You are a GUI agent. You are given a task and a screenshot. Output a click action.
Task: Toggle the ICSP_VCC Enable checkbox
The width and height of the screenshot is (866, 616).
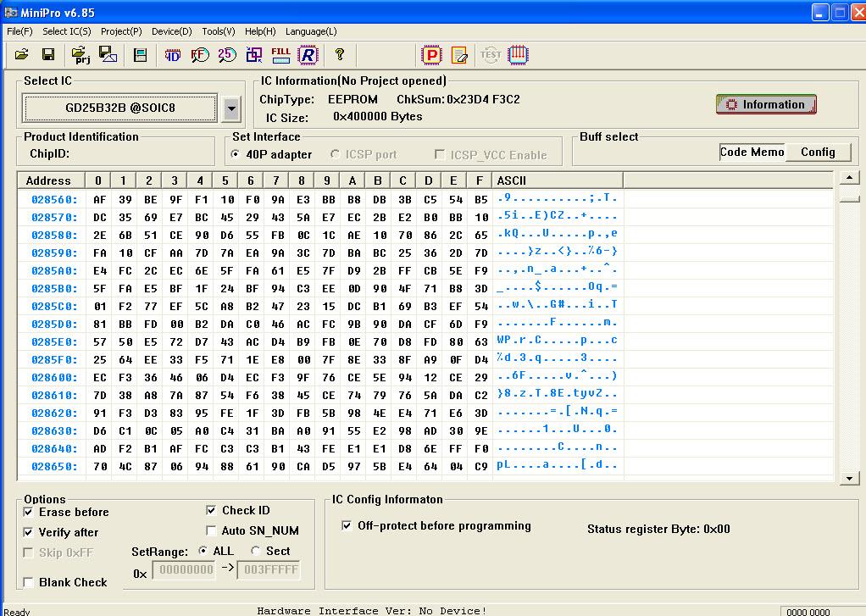pos(440,154)
